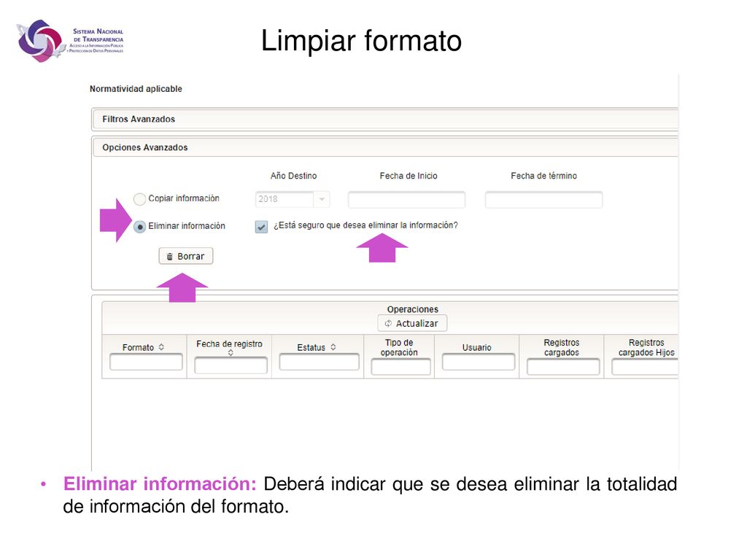Sort by the Formato column arrows

point(161,347)
